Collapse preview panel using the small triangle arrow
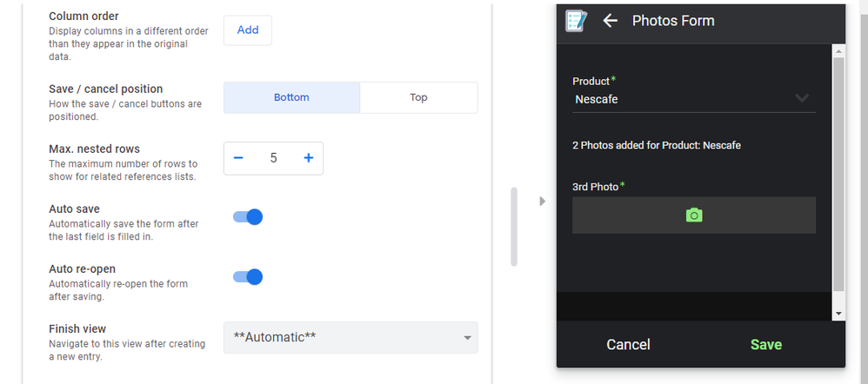The height and width of the screenshot is (384, 868). coord(543,201)
